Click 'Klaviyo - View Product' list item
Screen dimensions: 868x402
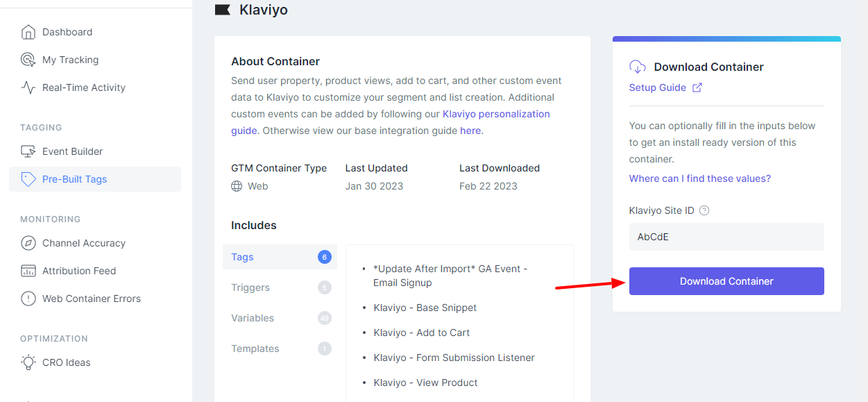[x=426, y=383]
